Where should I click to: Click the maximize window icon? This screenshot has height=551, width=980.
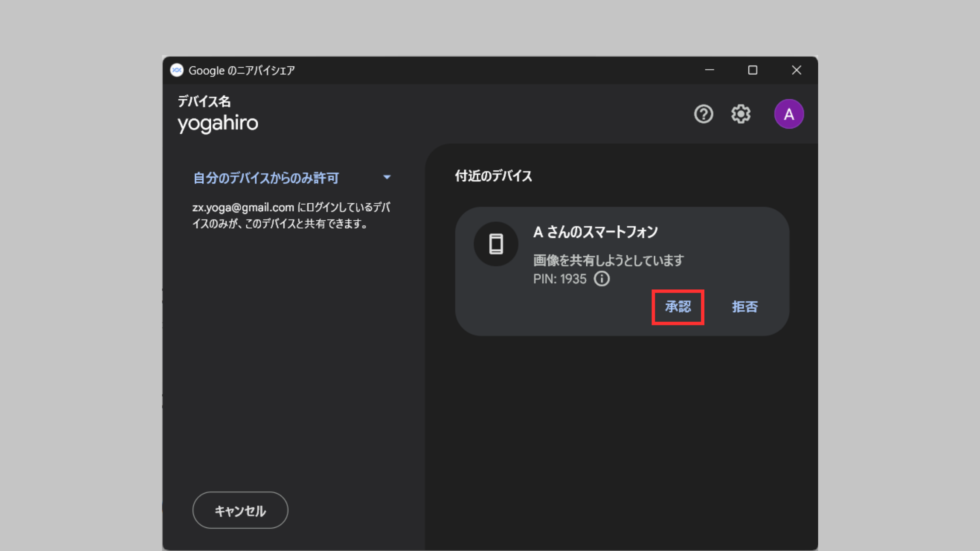(x=752, y=70)
